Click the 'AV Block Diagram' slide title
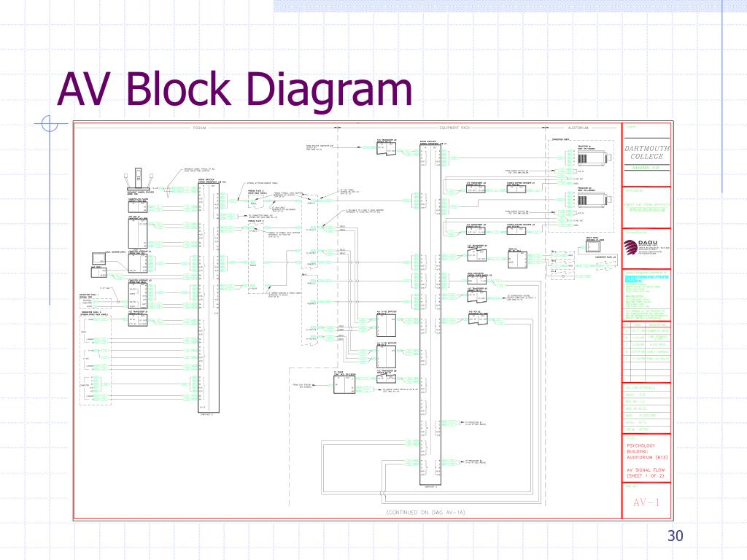Viewport: 747px width, 560px height. pyautogui.click(x=234, y=89)
